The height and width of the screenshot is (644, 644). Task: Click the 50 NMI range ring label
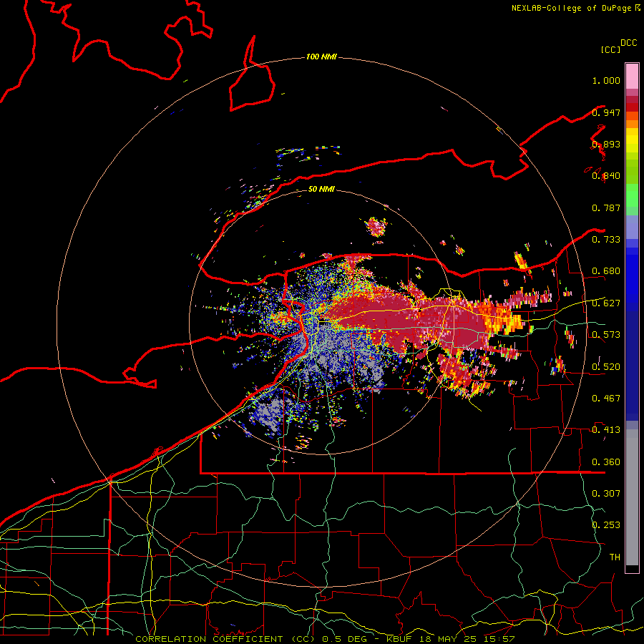tap(321, 189)
